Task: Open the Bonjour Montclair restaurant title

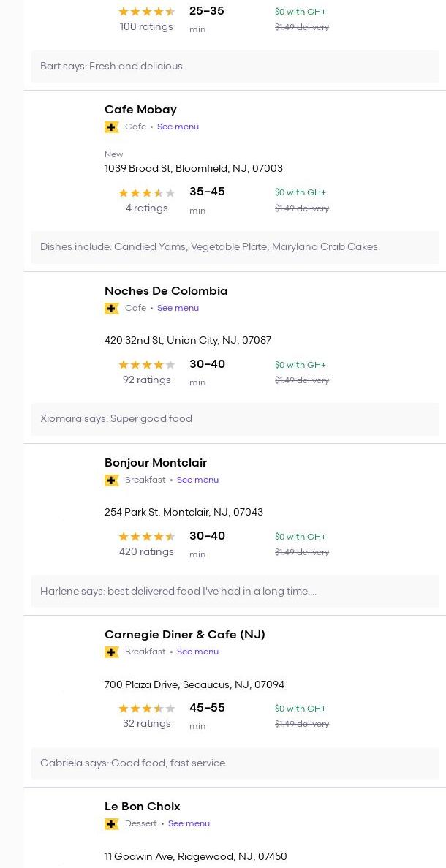Action: [156, 463]
